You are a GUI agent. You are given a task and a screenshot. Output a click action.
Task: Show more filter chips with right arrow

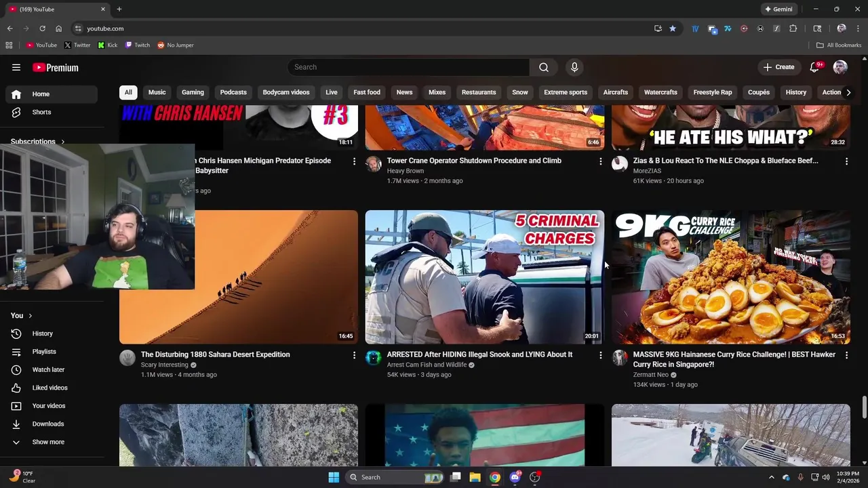(848, 92)
